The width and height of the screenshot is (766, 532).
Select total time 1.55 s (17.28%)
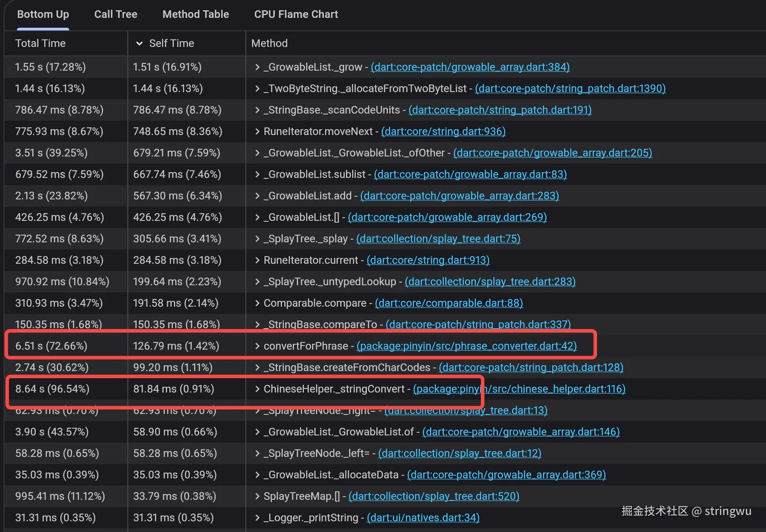click(x=51, y=67)
